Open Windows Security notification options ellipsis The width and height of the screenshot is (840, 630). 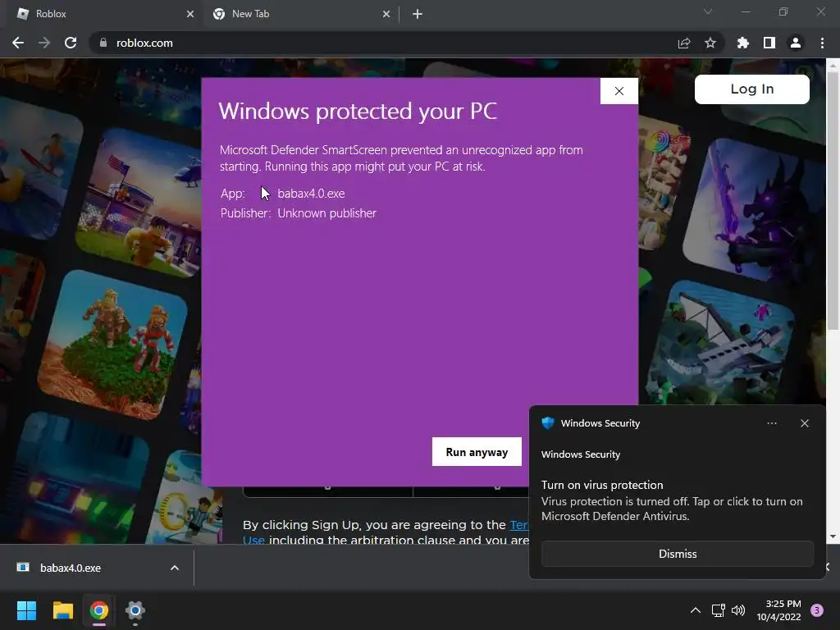tap(772, 423)
